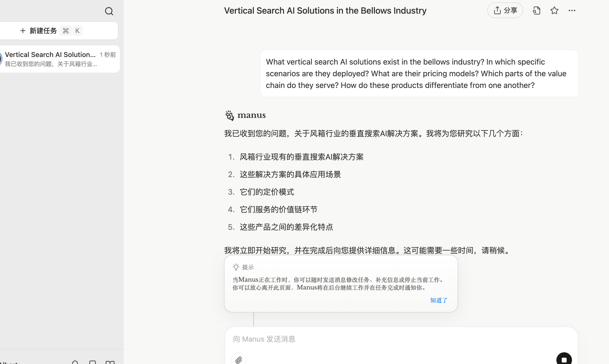Click the 1 秒前 timestamp on the sidebar task

(x=108, y=54)
